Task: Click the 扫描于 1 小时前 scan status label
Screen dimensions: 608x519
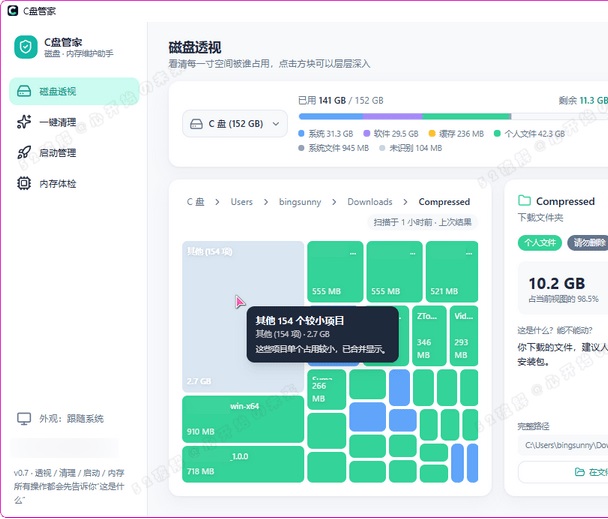Action: click(x=423, y=222)
